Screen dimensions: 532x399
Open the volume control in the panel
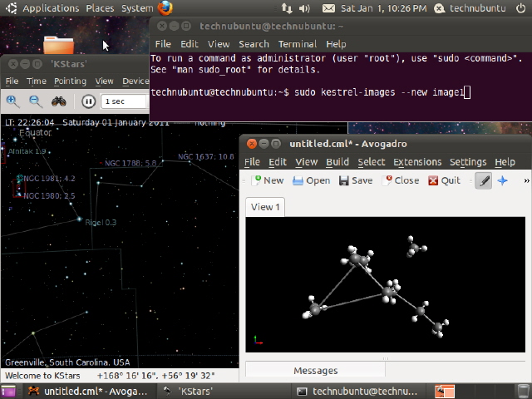coord(305,8)
